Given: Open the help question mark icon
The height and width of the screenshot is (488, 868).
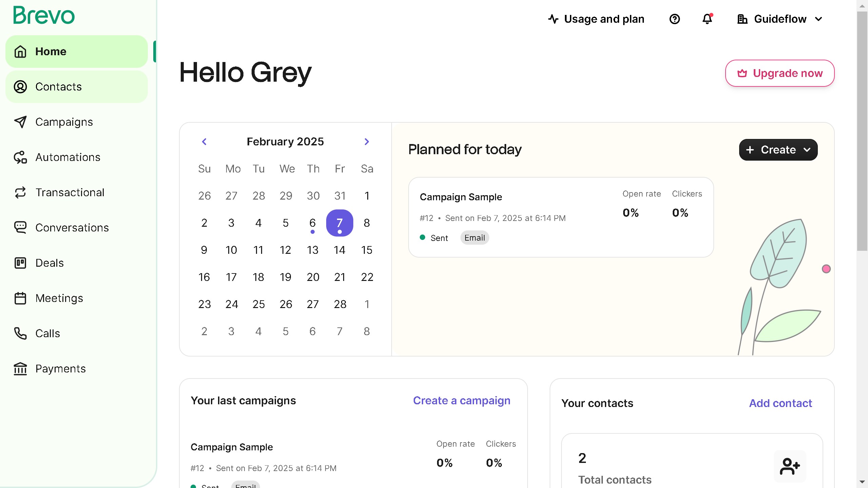Looking at the screenshot, I should (x=674, y=19).
